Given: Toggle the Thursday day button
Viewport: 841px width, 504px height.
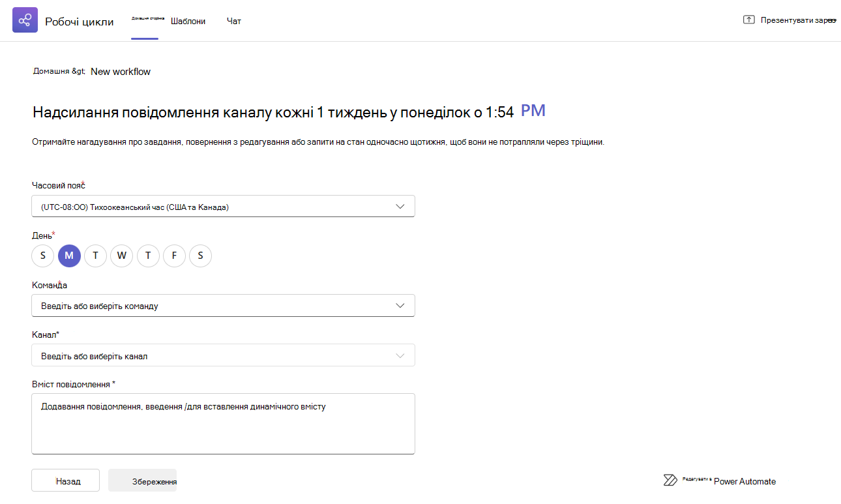Looking at the screenshot, I should [x=148, y=256].
